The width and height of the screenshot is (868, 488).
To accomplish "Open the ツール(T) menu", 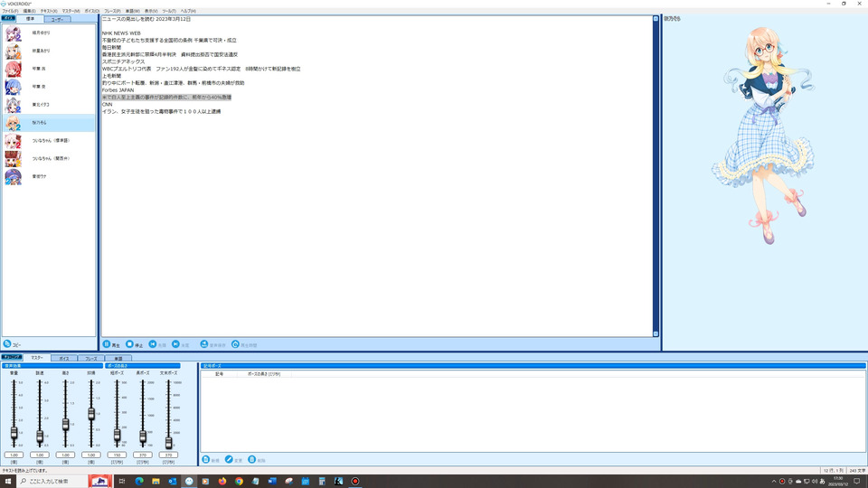I will point(169,11).
